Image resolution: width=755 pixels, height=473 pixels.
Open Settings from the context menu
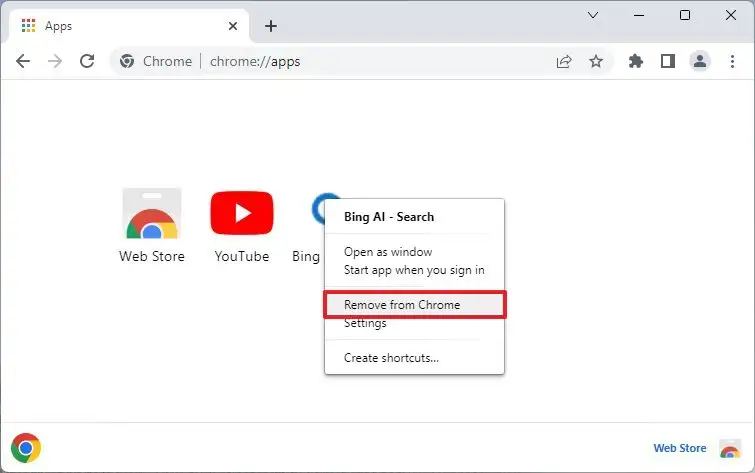365,323
